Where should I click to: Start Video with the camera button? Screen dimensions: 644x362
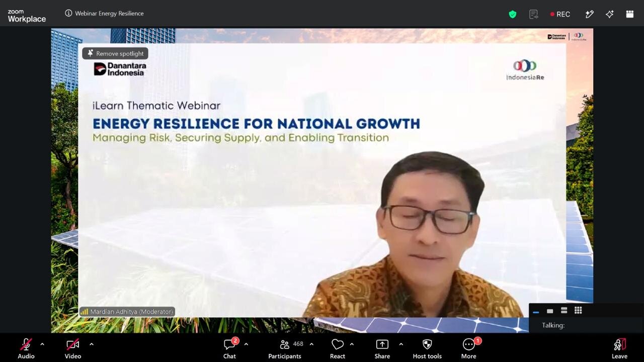(x=73, y=348)
